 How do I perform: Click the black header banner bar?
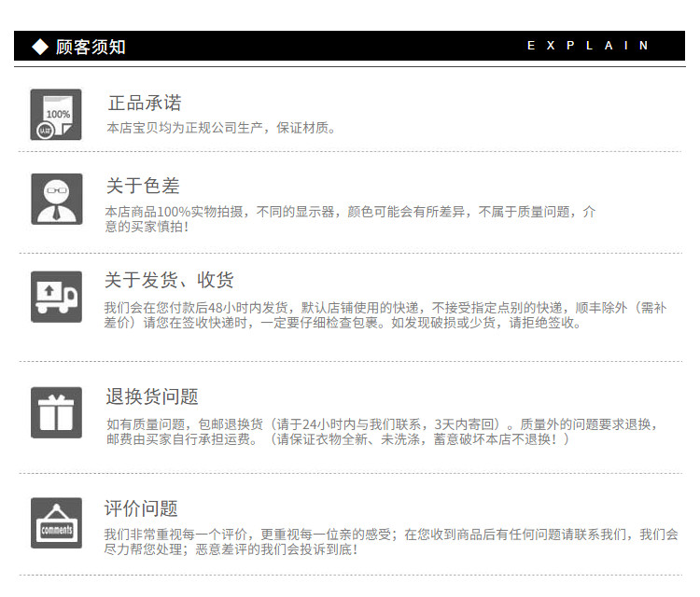click(x=350, y=46)
